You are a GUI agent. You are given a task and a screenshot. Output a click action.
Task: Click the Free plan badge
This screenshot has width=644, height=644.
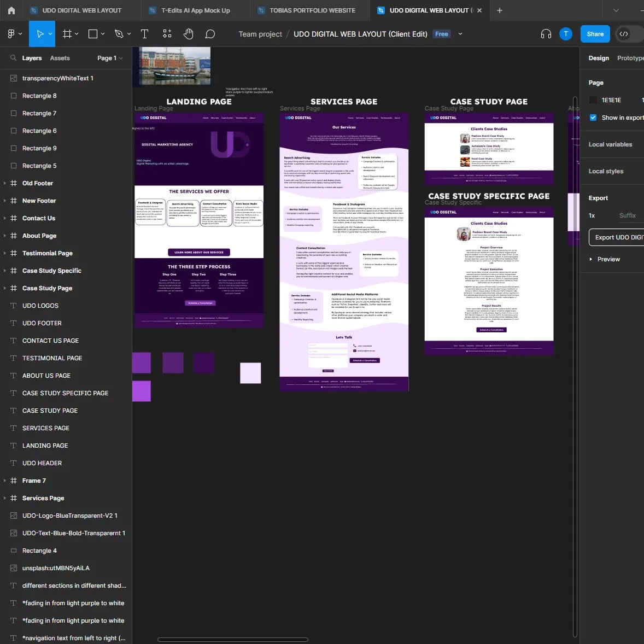442,34
